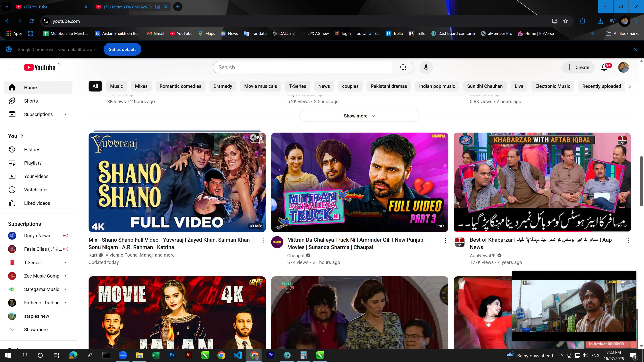644x362 pixels.
Task: Click the Chaupal channel avatar
Action: click(277, 242)
